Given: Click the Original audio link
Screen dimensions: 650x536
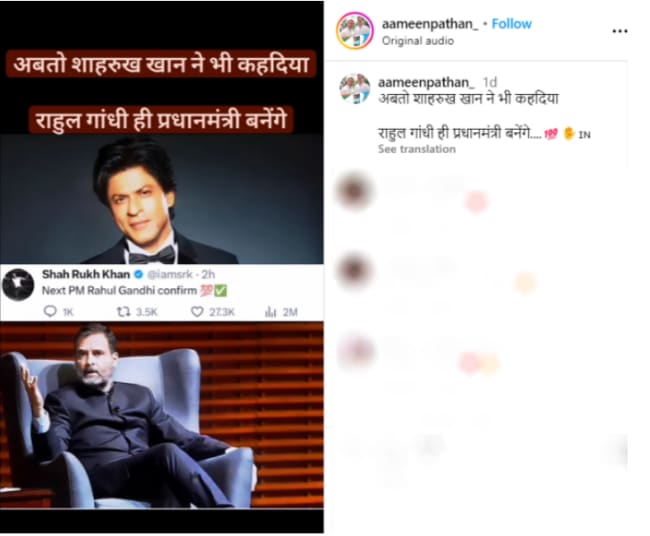Looking at the screenshot, I should pyautogui.click(x=417, y=41).
